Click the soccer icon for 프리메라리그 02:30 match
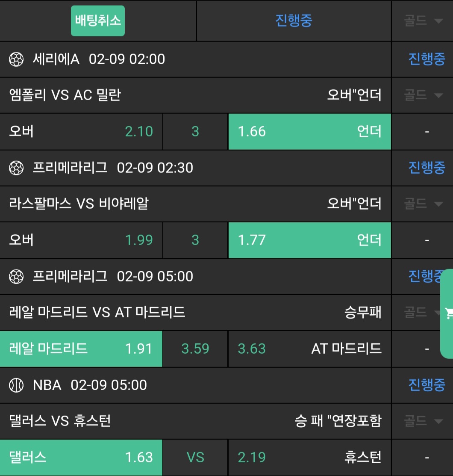This screenshot has height=476, width=453. click(x=16, y=168)
